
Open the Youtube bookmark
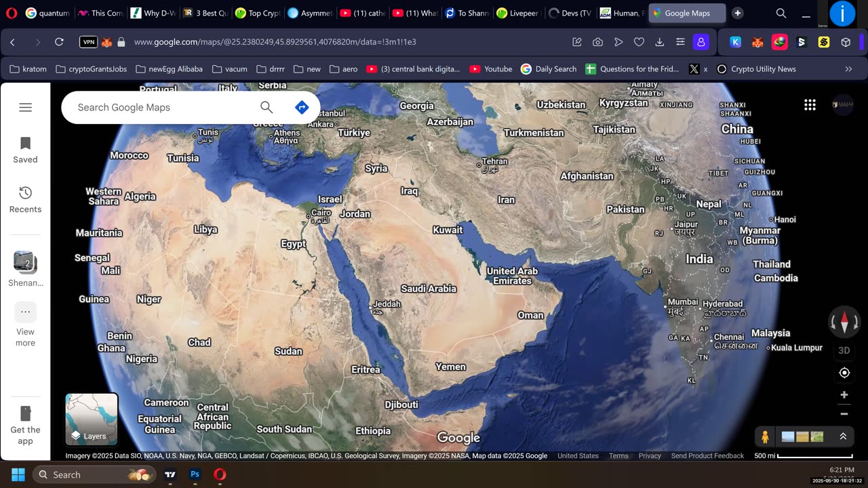pos(491,68)
